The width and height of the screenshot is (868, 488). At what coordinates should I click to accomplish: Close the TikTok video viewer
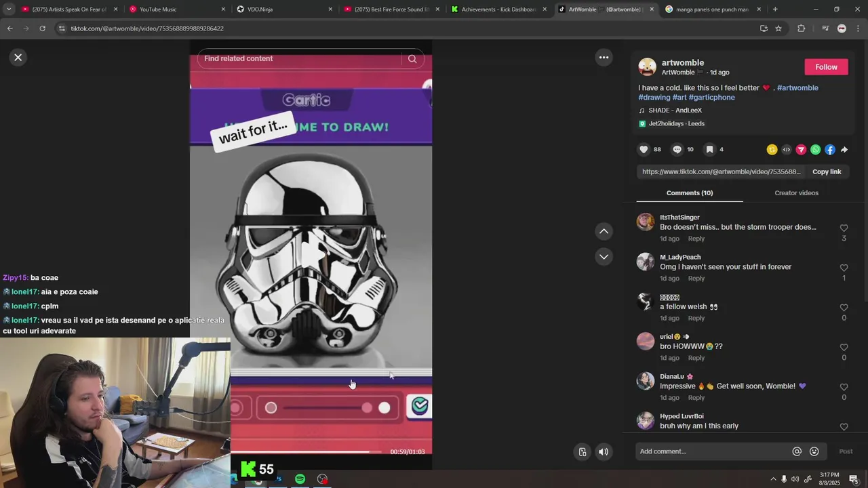click(x=18, y=58)
